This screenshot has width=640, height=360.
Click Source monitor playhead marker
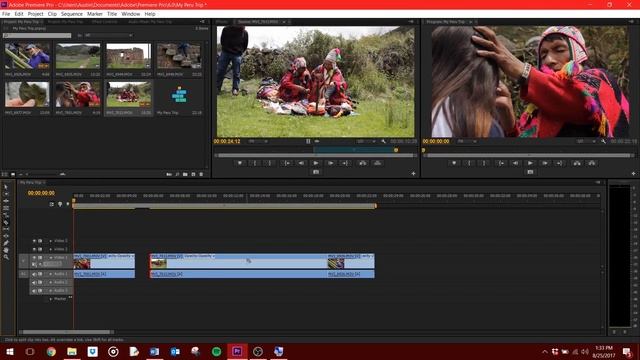(396, 150)
